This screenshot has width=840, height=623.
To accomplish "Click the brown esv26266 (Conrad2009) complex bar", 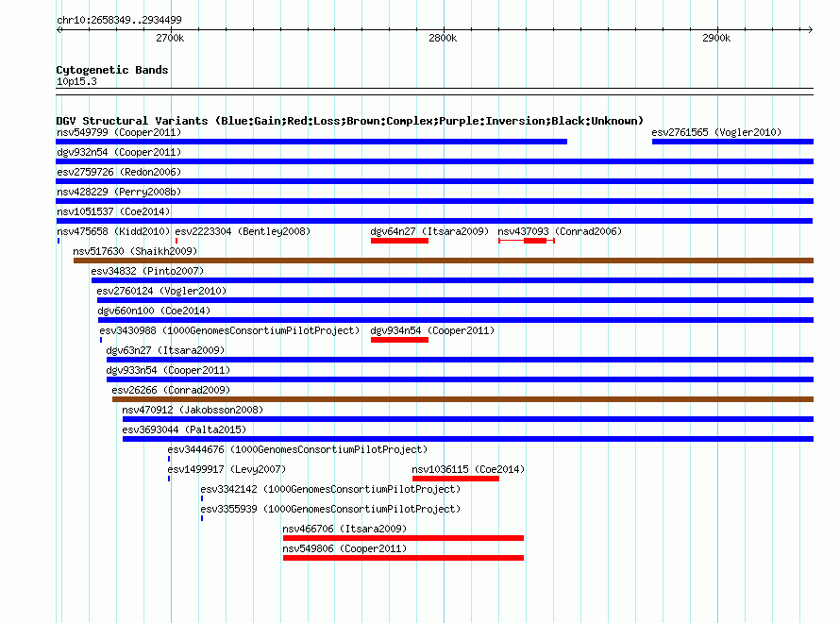I will (462, 399).
